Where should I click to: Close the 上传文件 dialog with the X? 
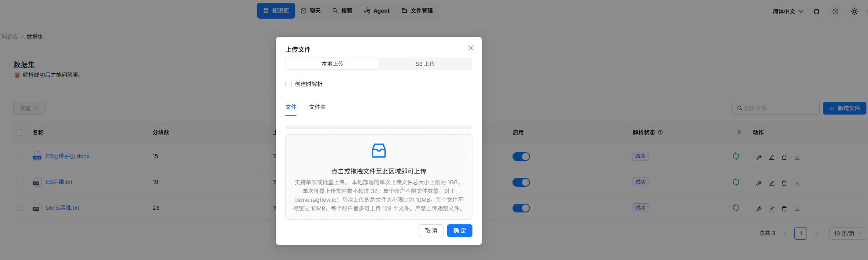(x=471, y=48)
